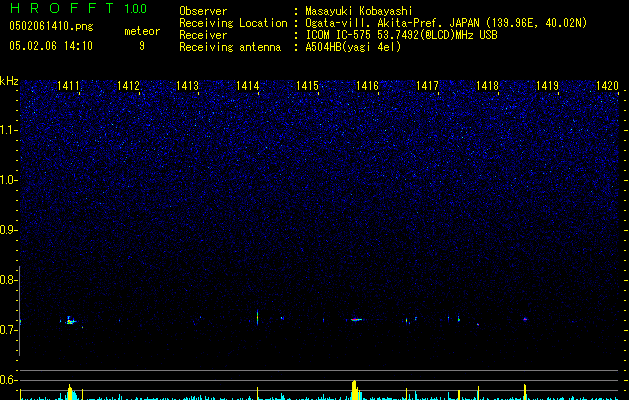Click the 1416 time axis label
629x400 pixels.
[x=367, y=86]
